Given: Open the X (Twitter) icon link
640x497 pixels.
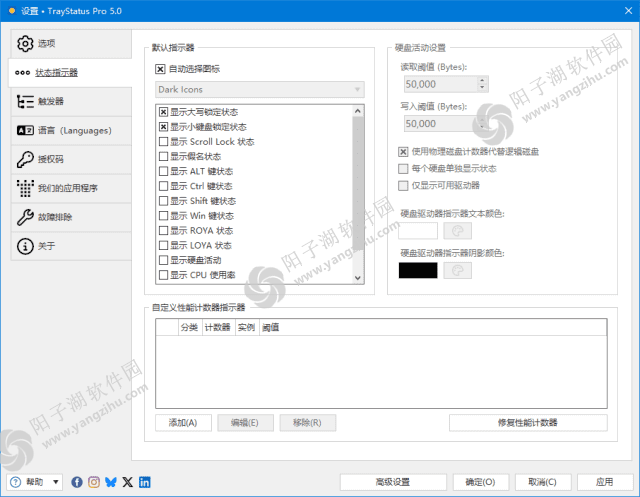Looking at the screenshot, I should (x=127, y=482).
